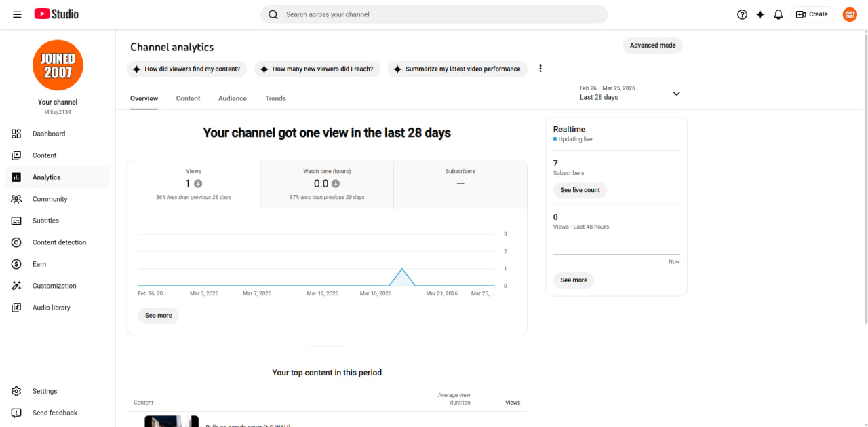Click See more under the views chart
The width and height of the screenshot is (868, 427).
click(x=159, y=316)
